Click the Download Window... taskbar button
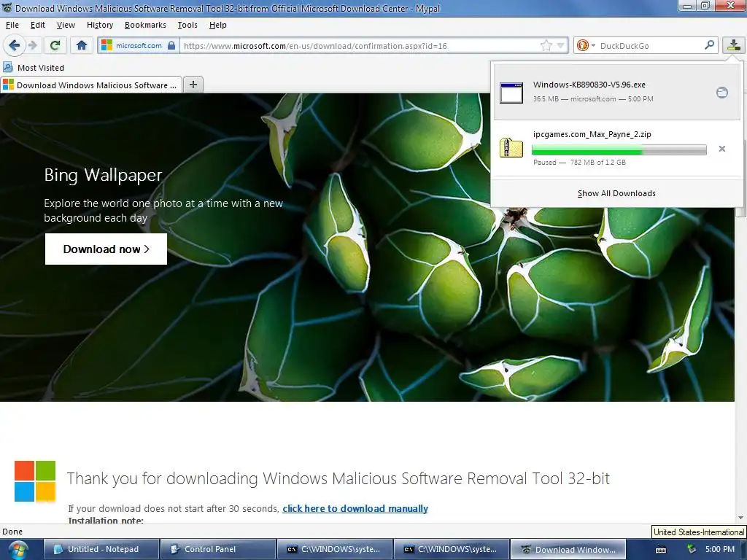Image resolution: width=747 pixels, height=560 pixels. [x=568, y=549]
